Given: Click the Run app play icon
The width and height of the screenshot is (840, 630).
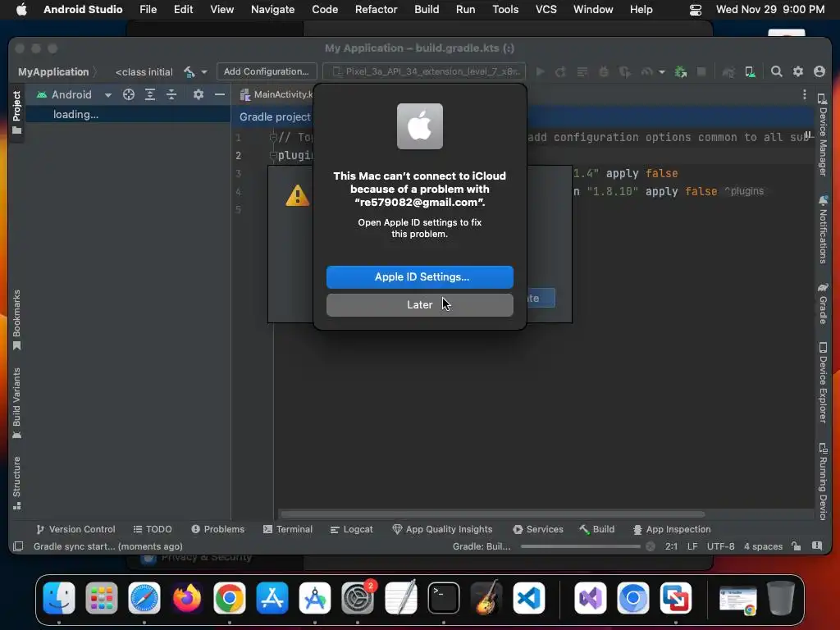Looking at the screenshot, I should click(540, 72).
